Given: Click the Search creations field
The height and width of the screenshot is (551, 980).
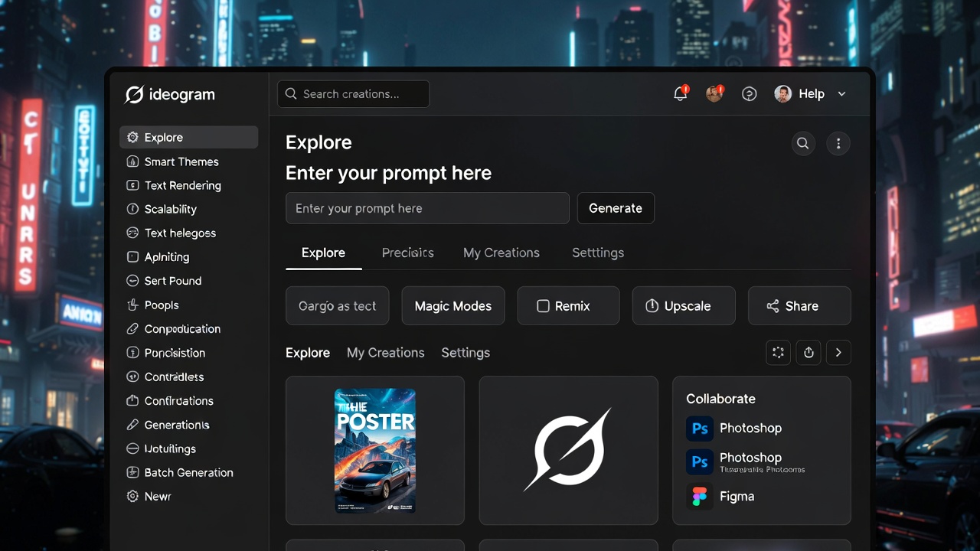Looking at the screenshot, I should [x=353, y=94].
